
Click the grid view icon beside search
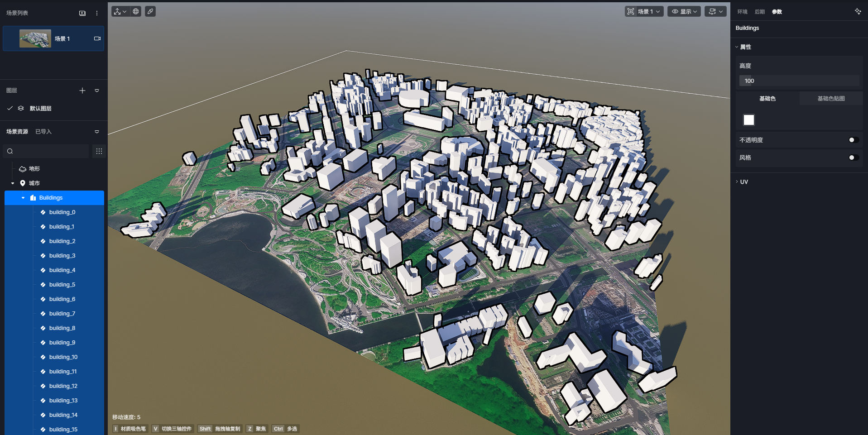point(99,151)
